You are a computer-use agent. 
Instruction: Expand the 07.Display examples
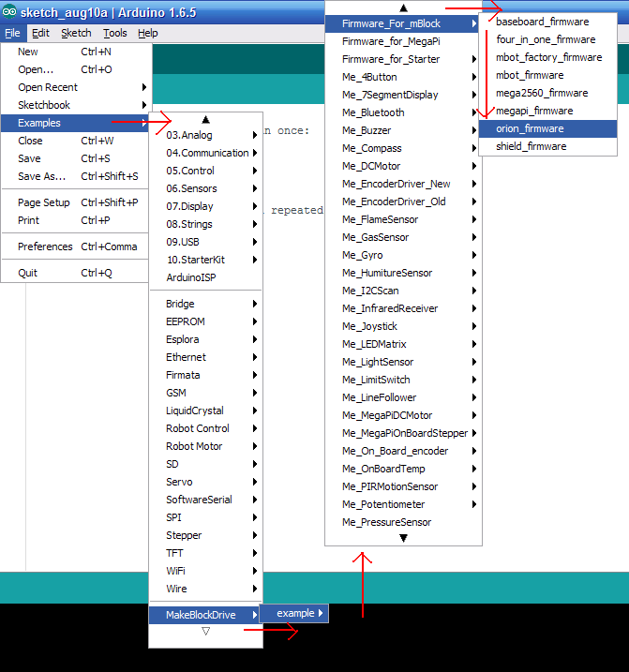coord(206,206)
